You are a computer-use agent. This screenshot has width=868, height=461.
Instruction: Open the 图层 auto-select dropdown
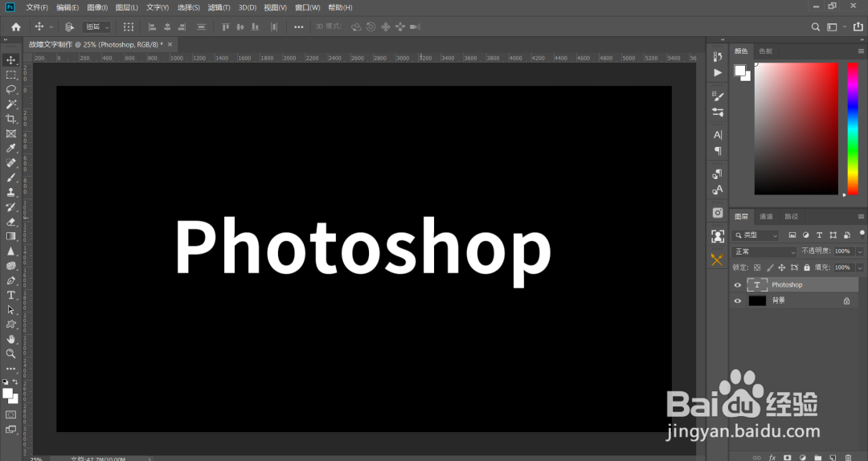click(97, 27)
